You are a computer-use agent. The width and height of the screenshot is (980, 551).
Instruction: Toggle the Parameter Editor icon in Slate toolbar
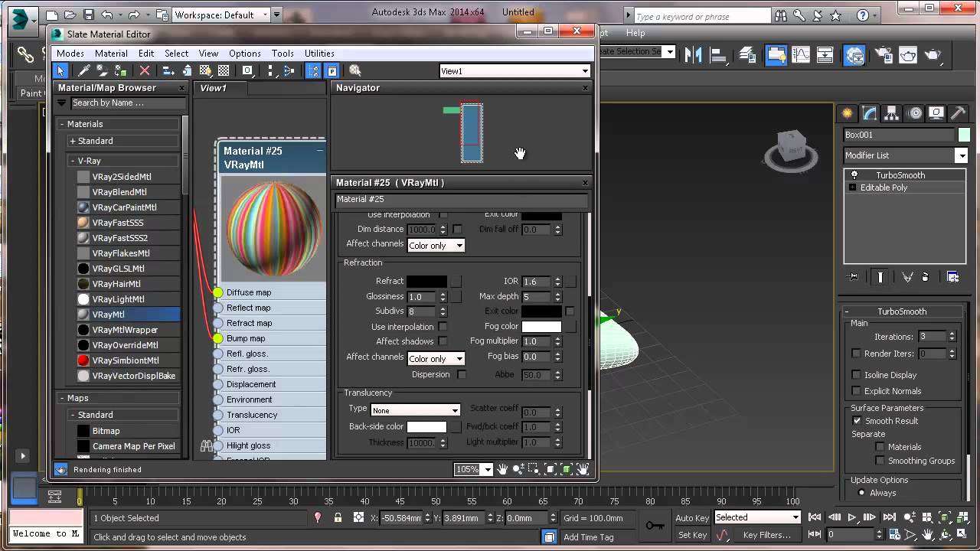(332, 70)
